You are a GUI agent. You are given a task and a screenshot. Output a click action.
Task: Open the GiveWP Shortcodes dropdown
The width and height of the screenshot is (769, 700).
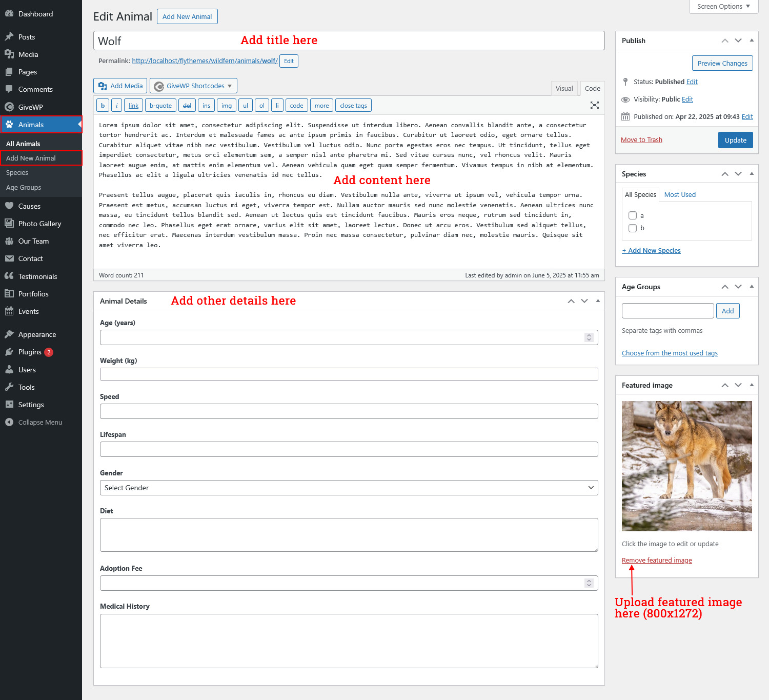[193, 86]
